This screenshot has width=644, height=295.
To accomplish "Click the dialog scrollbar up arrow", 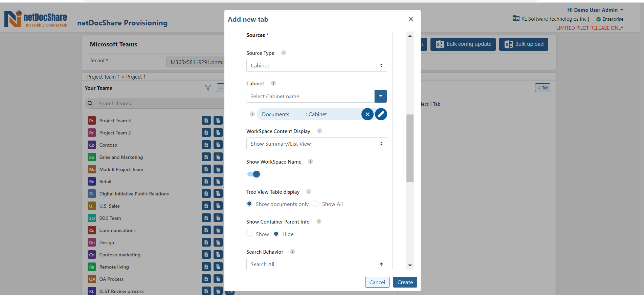I will tap(410, 36).
